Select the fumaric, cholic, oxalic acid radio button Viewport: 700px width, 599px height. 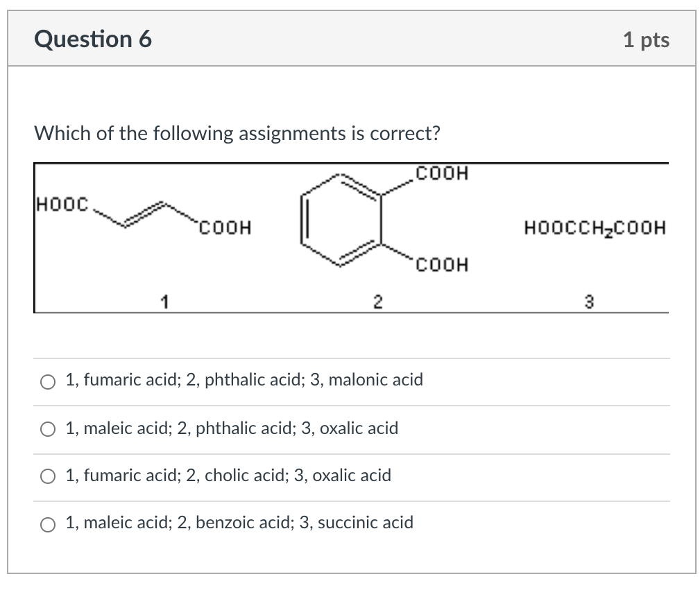tap(48, 477)
